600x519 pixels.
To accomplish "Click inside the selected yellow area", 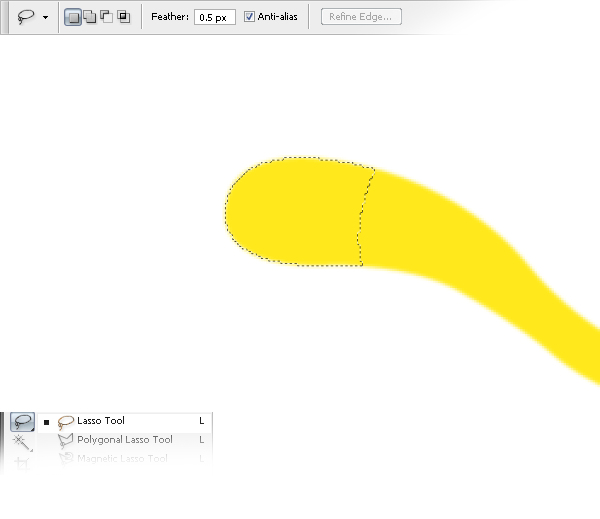I will [295, 212].
